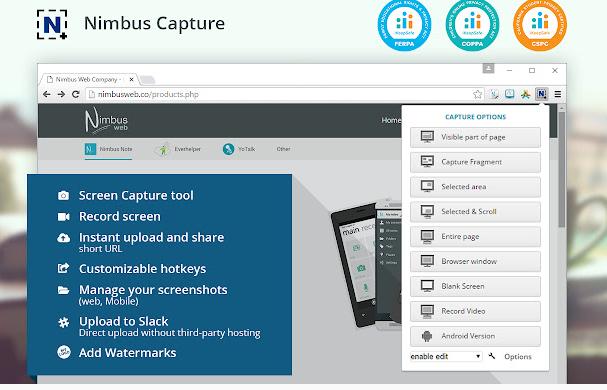607x390 pixels.
Task: Open the Everhelper product tab
Action: 178,149
